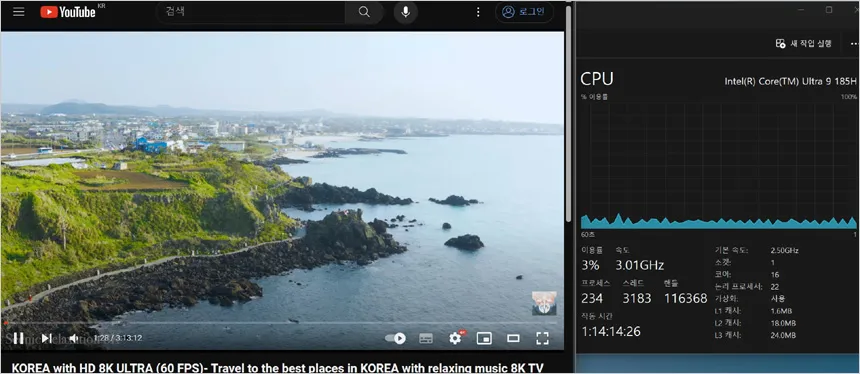Toggle subtitles captions button

click(x=426, y=338)
